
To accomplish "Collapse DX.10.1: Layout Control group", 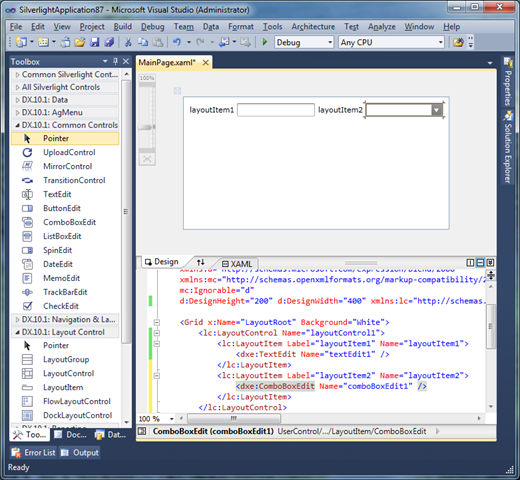I will pyautogui.click(x=18, y=333).
